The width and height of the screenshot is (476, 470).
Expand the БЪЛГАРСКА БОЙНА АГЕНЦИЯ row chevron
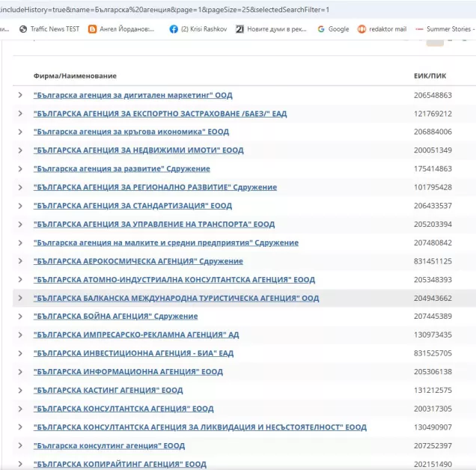tap(20, 317)
